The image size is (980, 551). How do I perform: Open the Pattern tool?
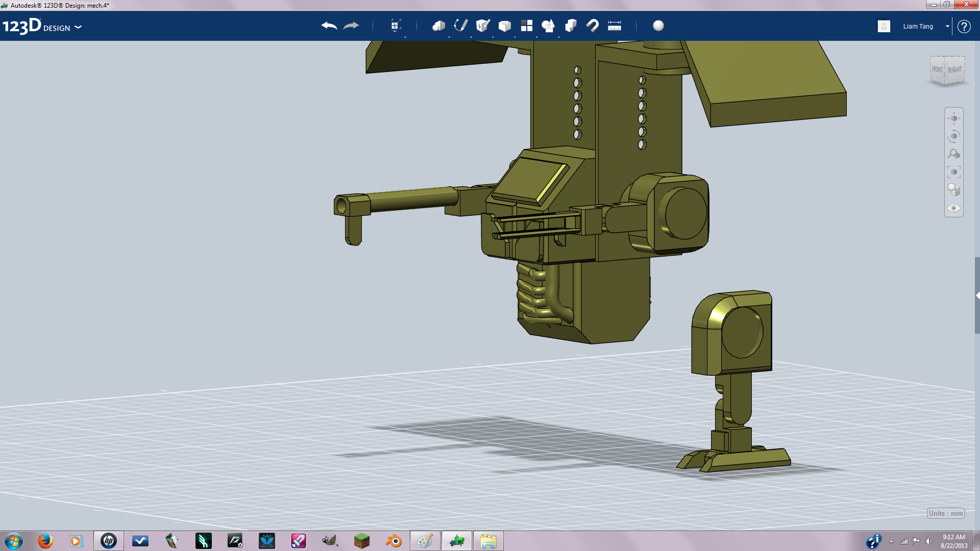pos(527,26)
